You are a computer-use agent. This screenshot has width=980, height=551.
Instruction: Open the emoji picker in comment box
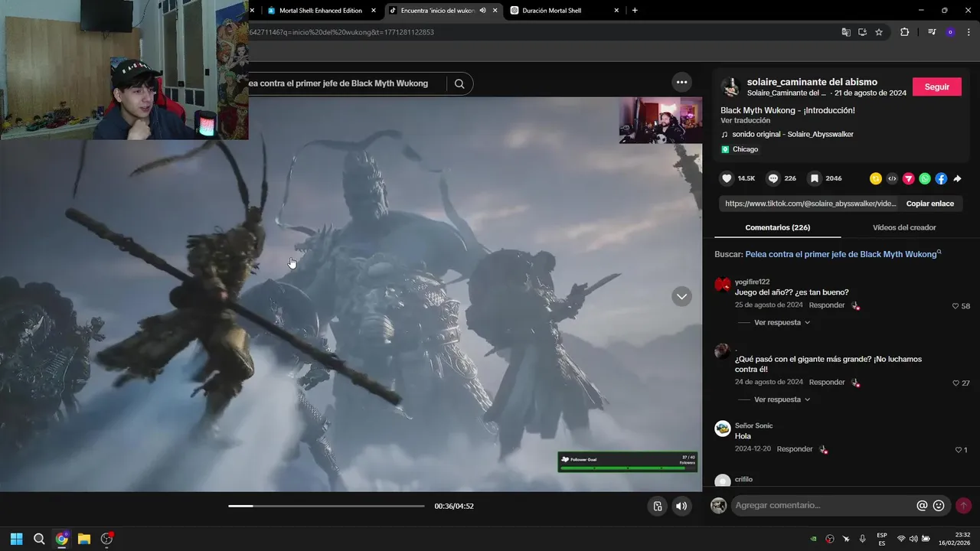click(939, 505)
